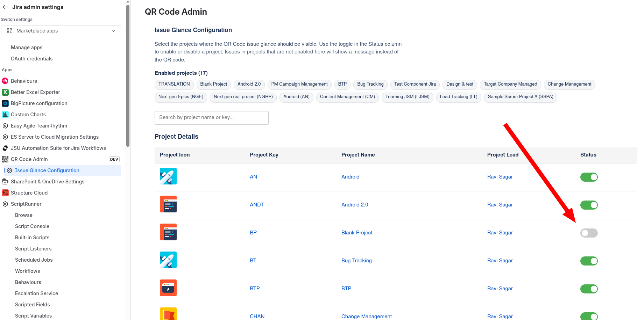Click the Better Excel Exporter icon

pos(5,92)
